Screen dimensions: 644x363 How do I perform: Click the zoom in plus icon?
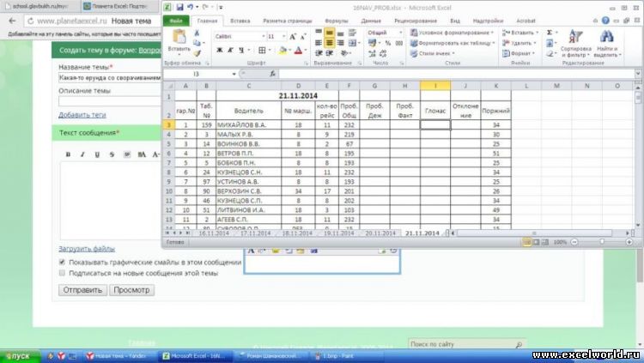pos(629,242)
